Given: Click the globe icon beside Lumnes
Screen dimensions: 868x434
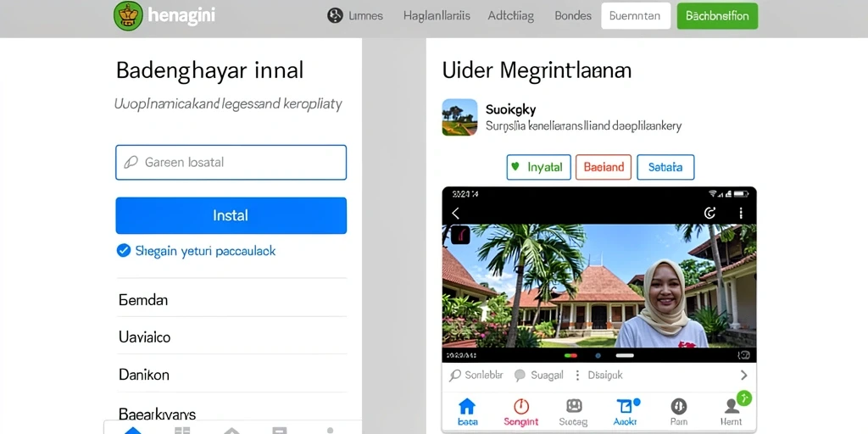Looking at the screenshot, I should pos(335,15).
